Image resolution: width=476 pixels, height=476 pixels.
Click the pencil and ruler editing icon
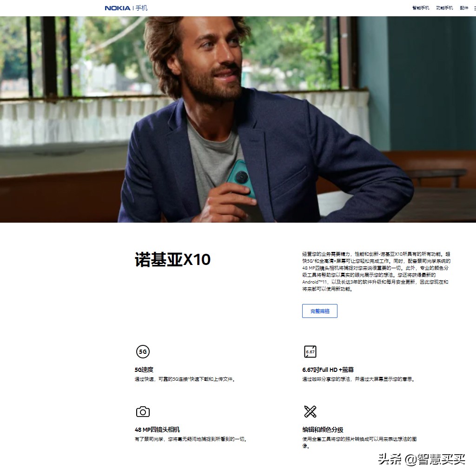coord(310,412)
